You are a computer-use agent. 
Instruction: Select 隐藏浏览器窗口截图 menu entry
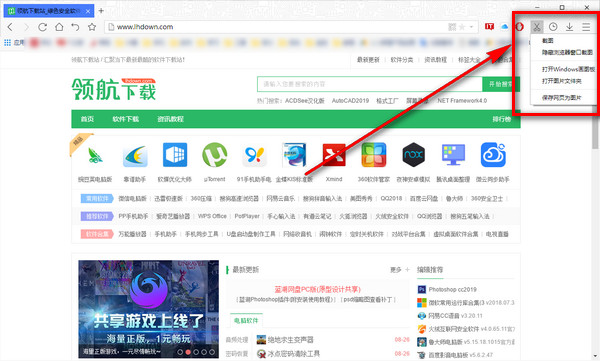pyautogui.click(x=567, y=52)
